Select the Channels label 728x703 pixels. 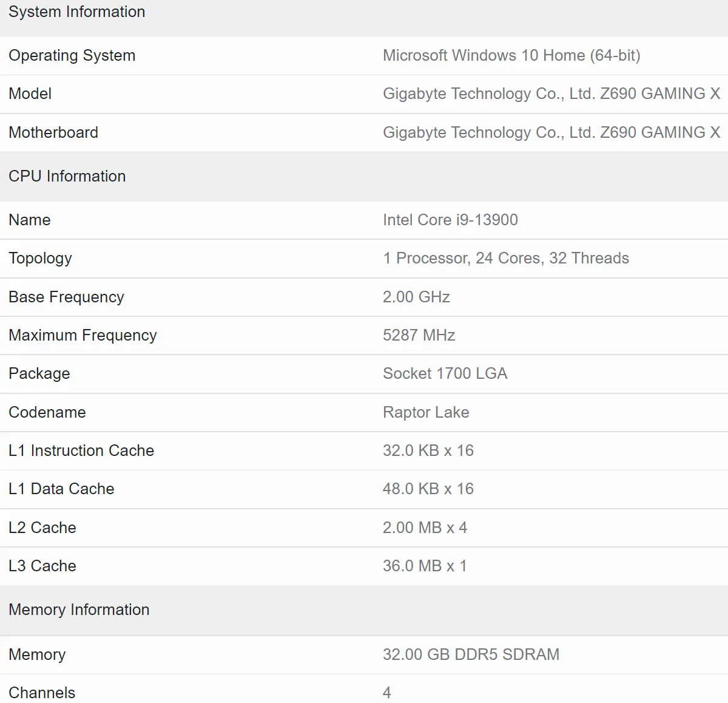coord(42,693)
